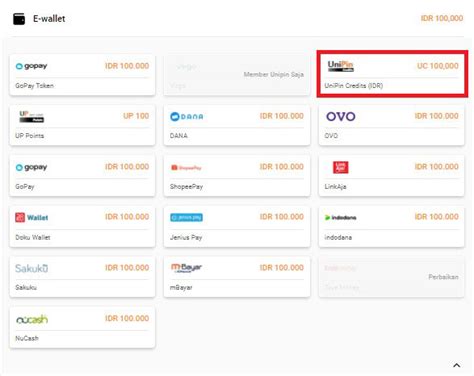
Task: Click the 'UP Points' label text
Action: [29, 136]
